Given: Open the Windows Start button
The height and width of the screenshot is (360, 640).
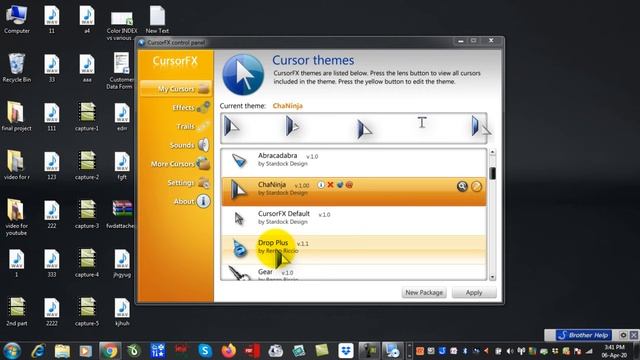Looking at the screenshot, I should [12, 351].
